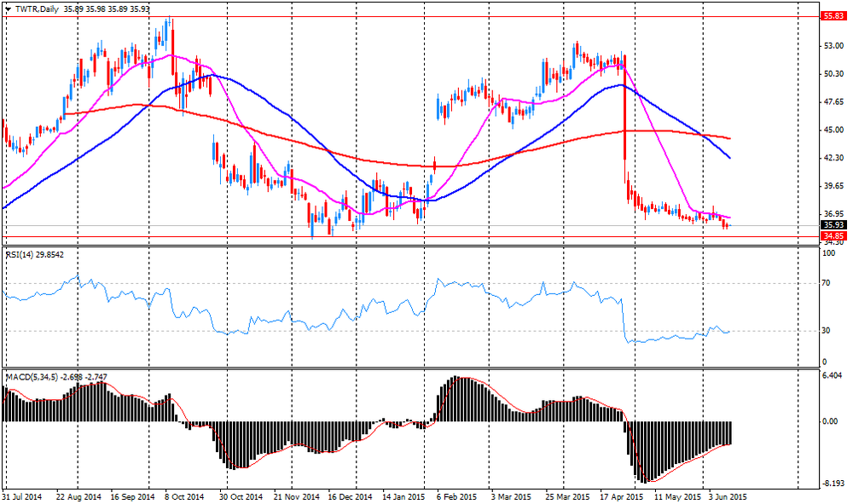Select the 3 Mar 2015 date label
The image size is (853, 504).
511,497
